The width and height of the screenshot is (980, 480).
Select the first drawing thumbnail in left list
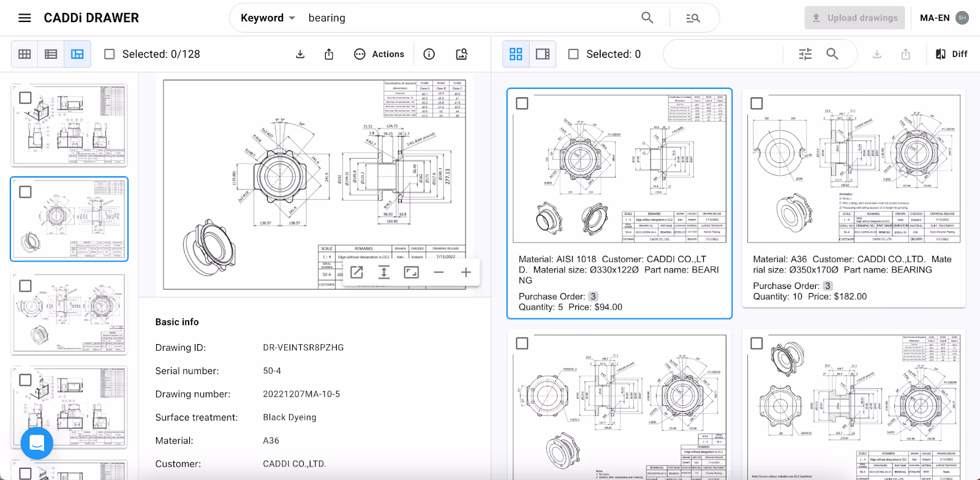click(69, 125)
